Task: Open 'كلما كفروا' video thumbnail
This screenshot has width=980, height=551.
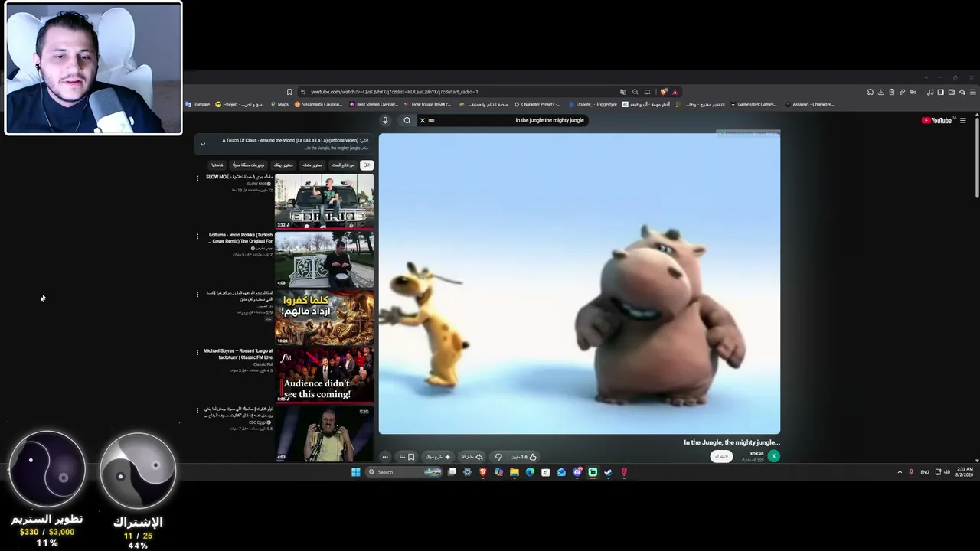Action: [325, 318]
